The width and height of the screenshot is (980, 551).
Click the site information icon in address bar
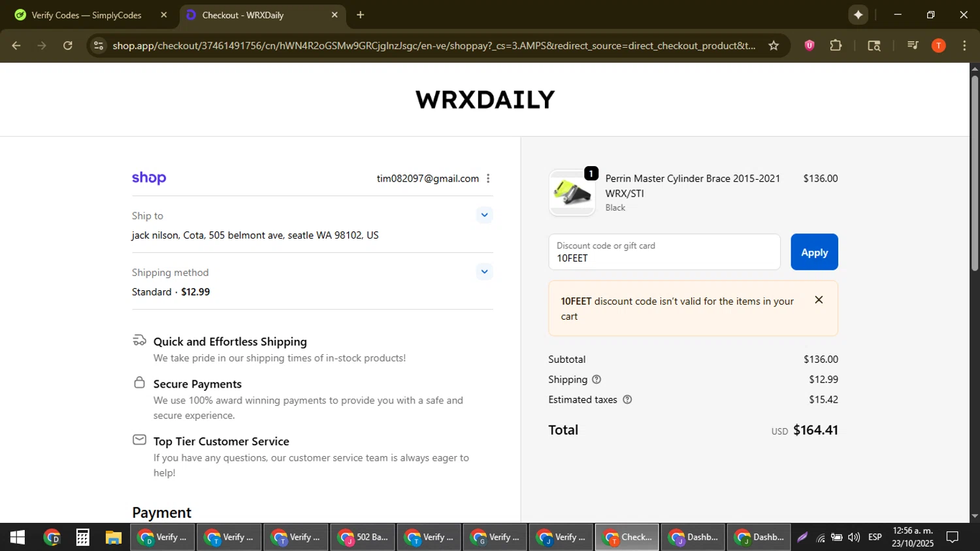(99, 46)
